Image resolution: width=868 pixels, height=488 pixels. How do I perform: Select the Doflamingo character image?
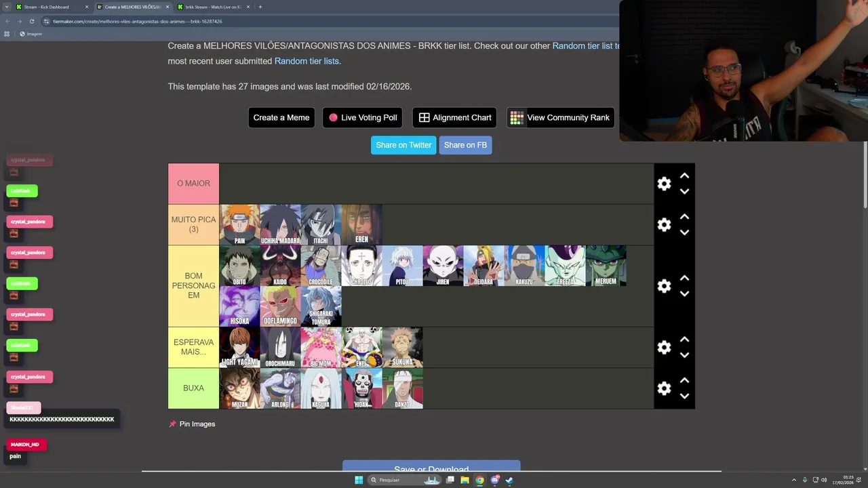[280, 306]
